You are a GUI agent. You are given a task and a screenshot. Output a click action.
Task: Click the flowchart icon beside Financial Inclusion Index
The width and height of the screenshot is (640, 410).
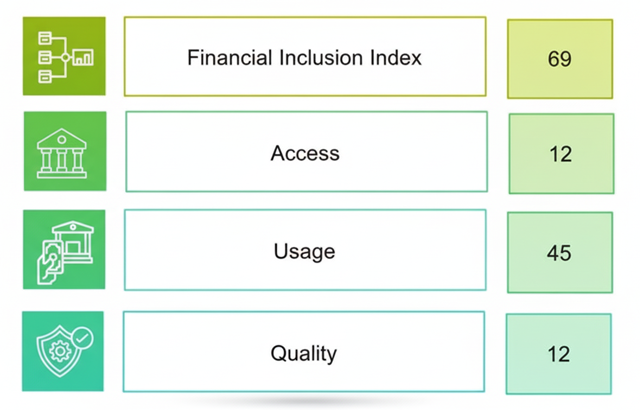[64, 56]
